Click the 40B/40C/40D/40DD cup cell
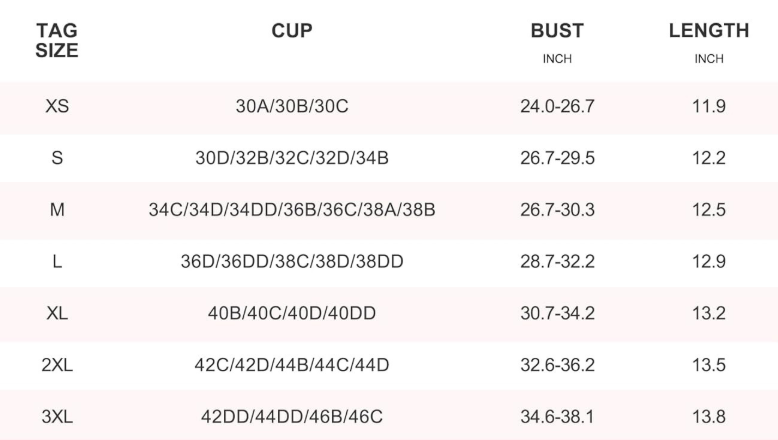 click(x=292, y=314)
